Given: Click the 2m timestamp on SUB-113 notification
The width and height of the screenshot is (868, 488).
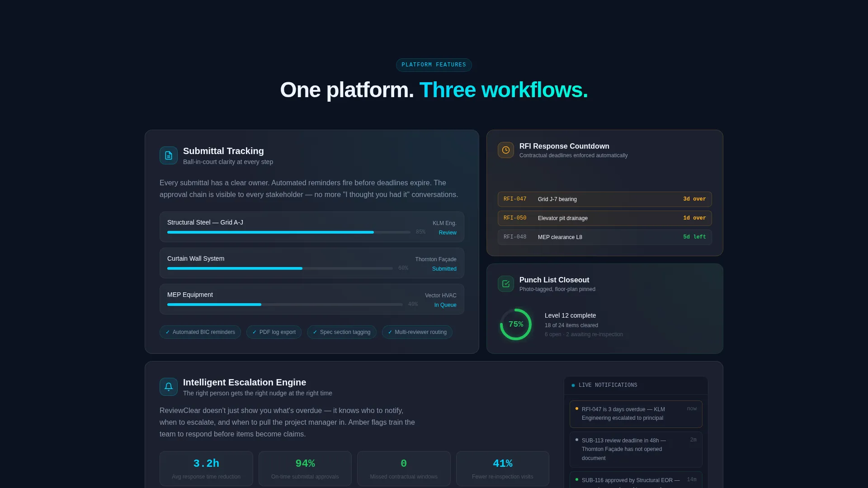Looking at the screenshot, I should pos(693,440).
